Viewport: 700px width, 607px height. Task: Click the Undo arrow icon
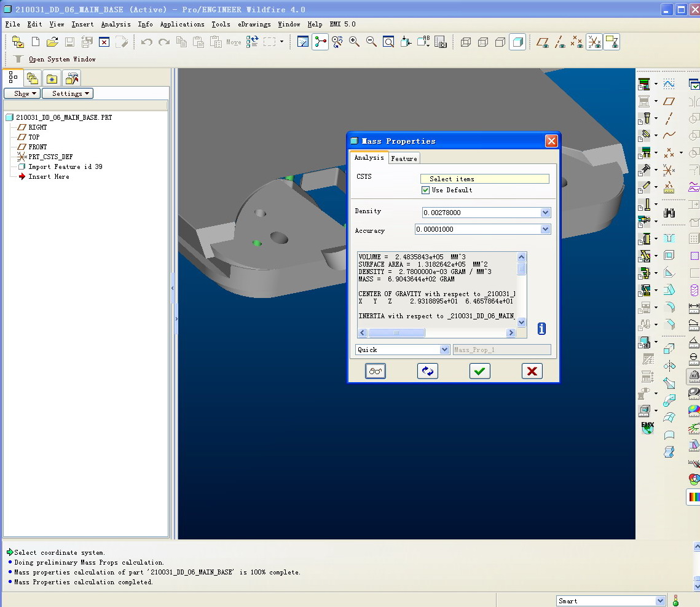pyautogui.click(x=146, y=42)
